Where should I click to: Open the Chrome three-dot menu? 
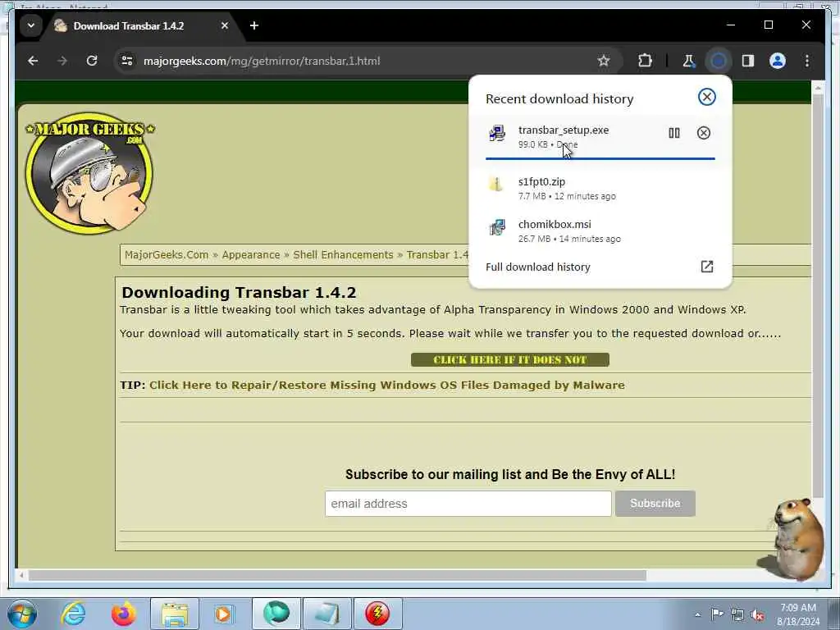807,61
